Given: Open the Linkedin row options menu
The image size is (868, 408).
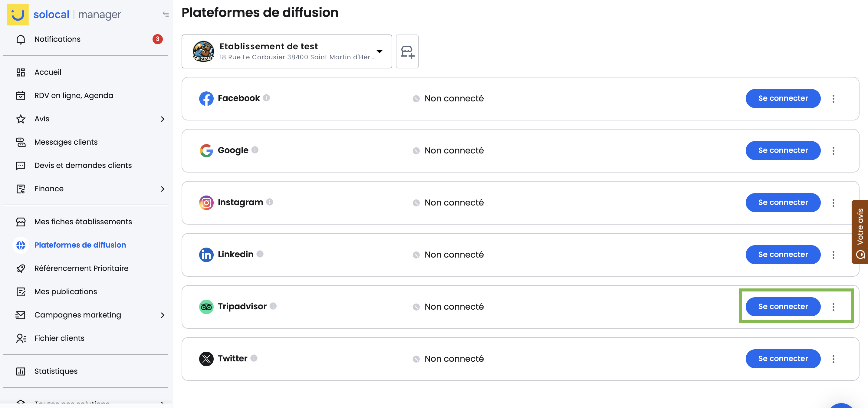Looking at the screenshot, I should [x=833, y=255].
